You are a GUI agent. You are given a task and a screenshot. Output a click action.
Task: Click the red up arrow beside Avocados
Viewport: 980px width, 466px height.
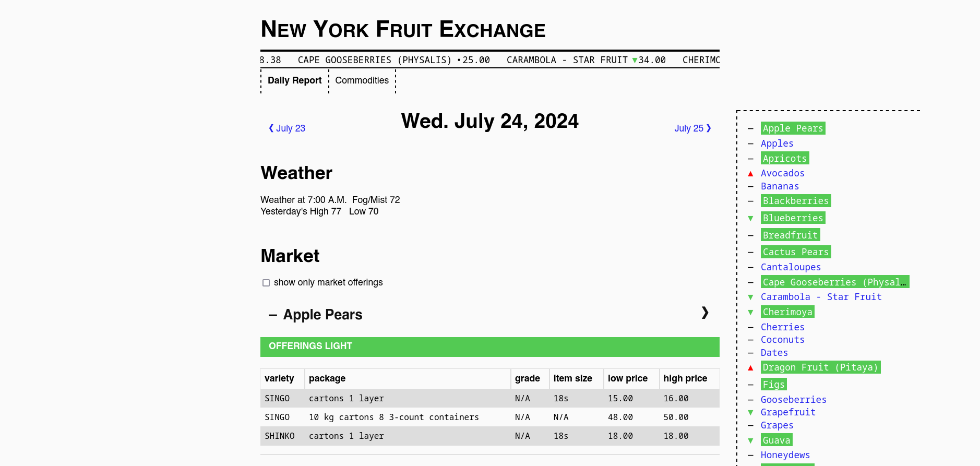(750, 174)
